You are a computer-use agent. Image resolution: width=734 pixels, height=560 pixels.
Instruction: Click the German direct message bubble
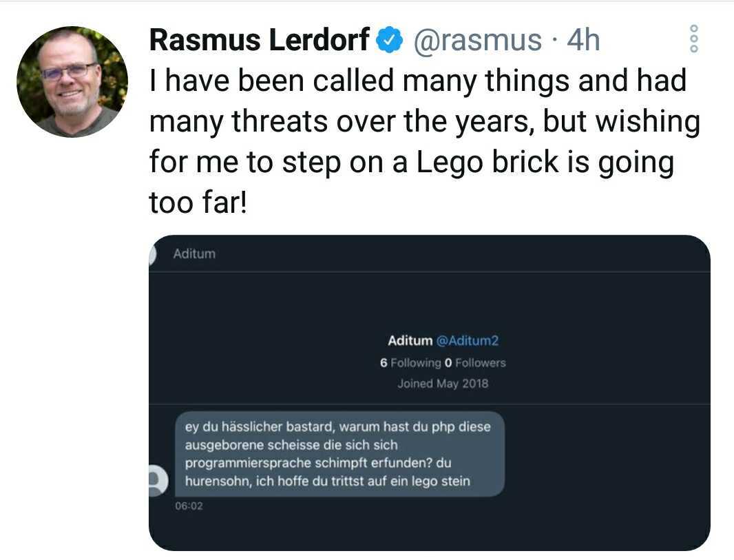(x=339, y=453)
